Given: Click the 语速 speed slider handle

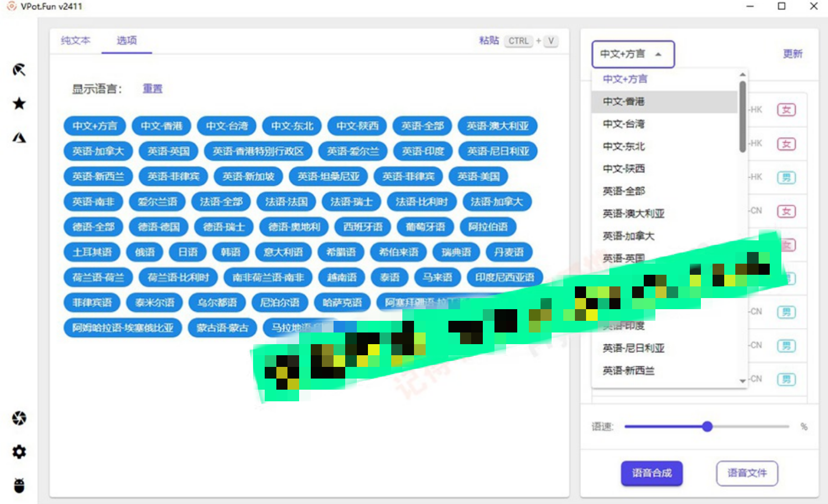Looking at the screenshot, I should tap(707, 426).
